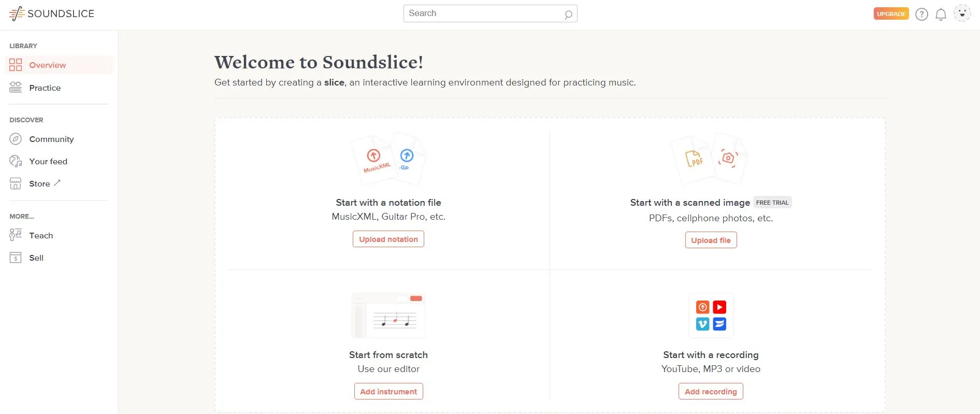Click the Vimeo icon in recording card
Screen dimensions: 980x414
702,324
